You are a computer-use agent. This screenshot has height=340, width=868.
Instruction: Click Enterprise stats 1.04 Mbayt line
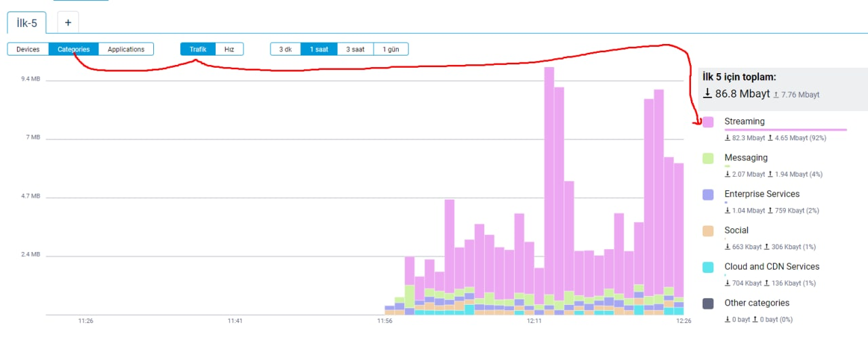pos(772,211)
